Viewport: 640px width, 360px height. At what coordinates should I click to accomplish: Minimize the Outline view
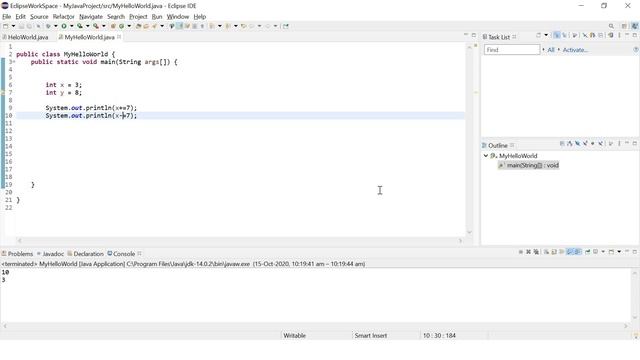627,143
